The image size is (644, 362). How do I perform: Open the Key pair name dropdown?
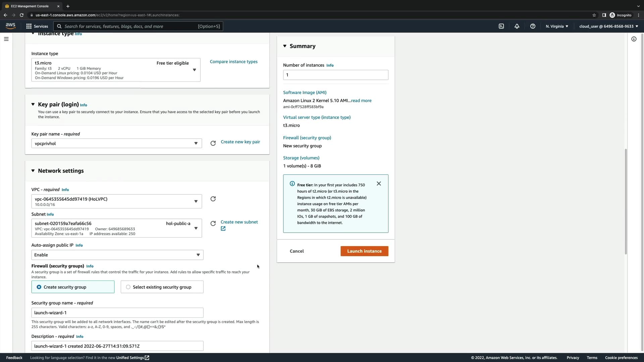coord(116,143)
